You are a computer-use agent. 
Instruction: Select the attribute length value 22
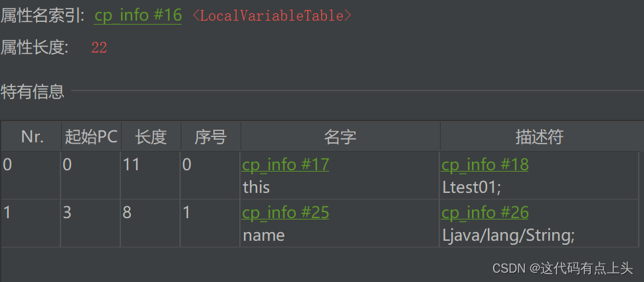tap(99, 48)
